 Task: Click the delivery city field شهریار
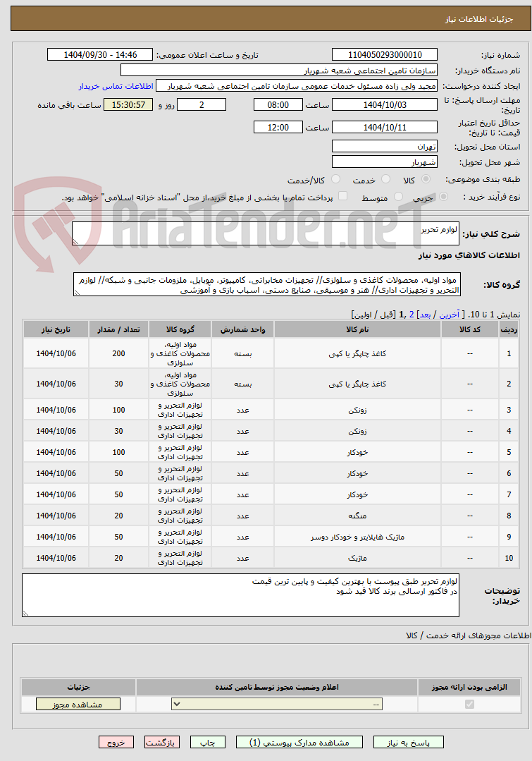tap(385, 162)
